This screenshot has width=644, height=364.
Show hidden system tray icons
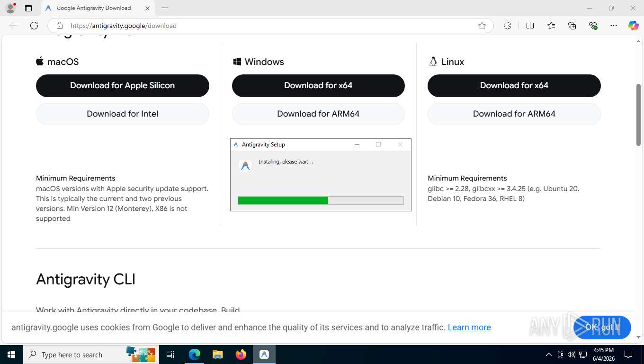pos(549,355)
